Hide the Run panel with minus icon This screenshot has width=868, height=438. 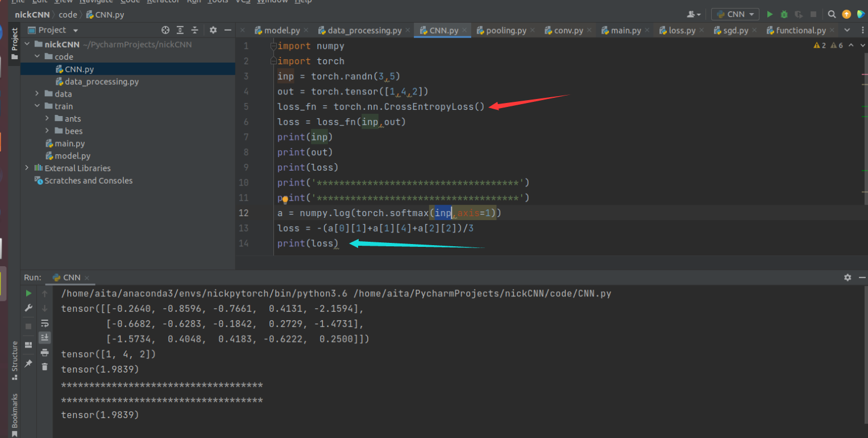pos(862,278)
